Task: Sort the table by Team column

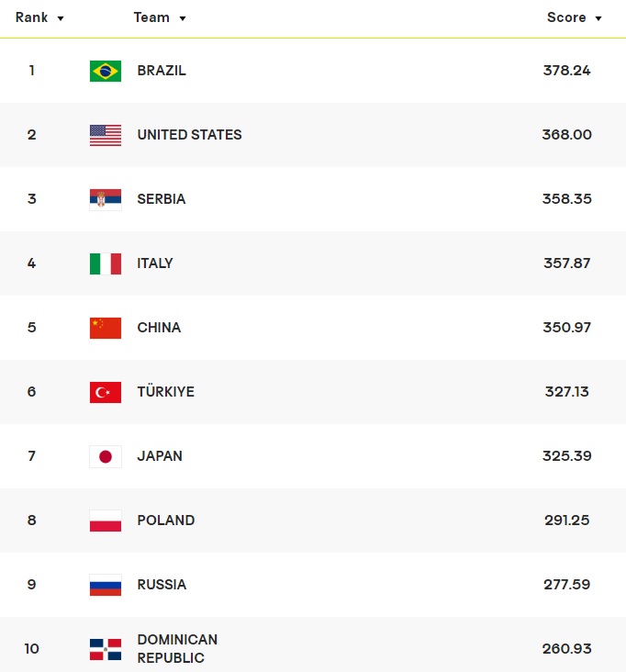Action: 160,17
